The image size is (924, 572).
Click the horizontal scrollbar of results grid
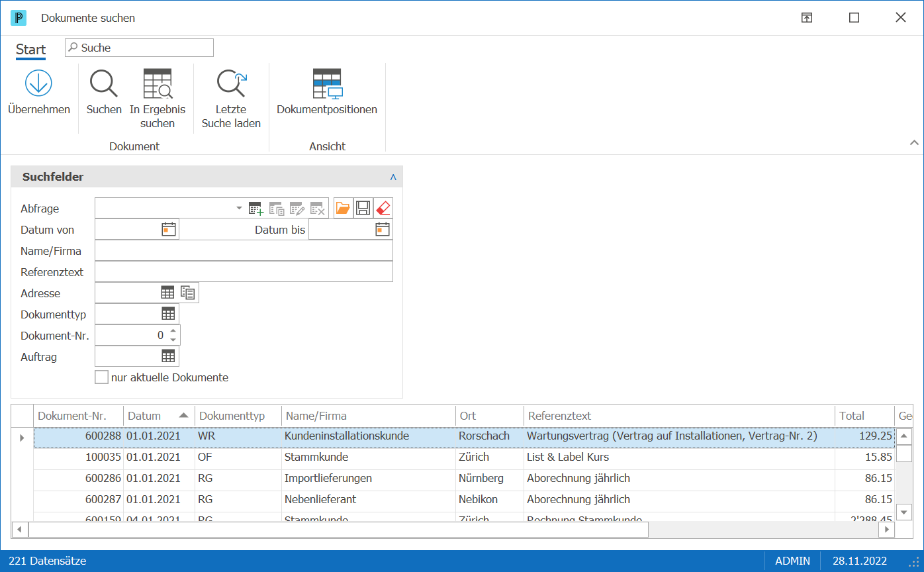(338, 530)
